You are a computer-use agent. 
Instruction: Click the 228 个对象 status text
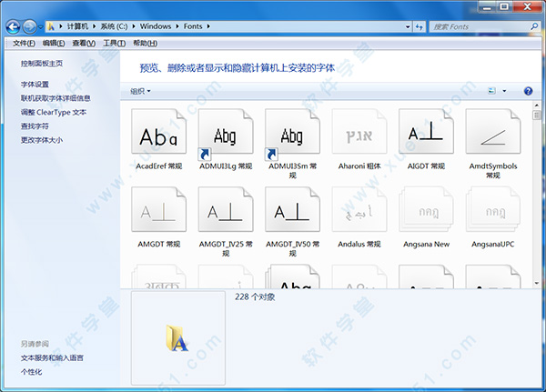click(x=255, y=297)
